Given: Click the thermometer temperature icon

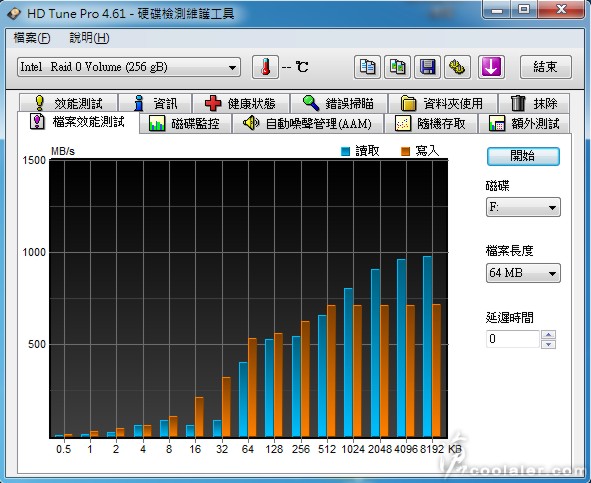Looking at the screenshot, I should click(265, 67).
